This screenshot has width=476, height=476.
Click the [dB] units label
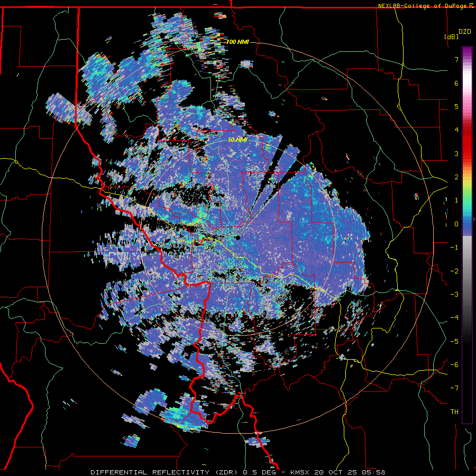click(452, 36)
